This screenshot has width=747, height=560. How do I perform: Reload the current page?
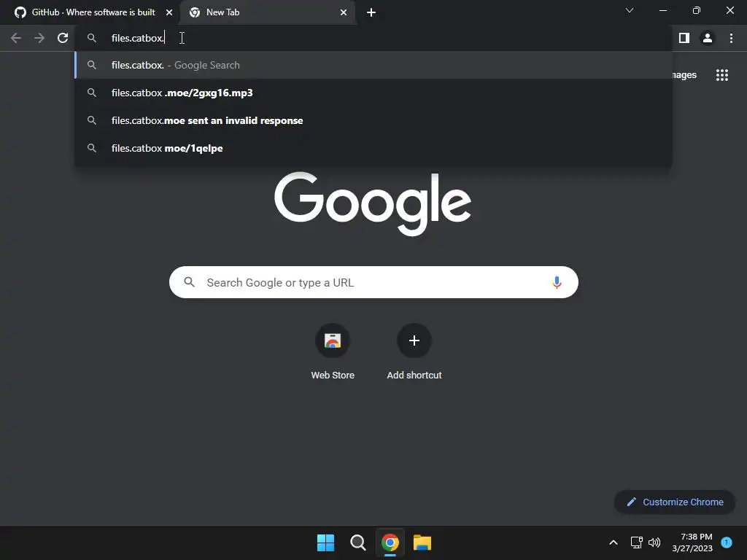tap(63, 38)
